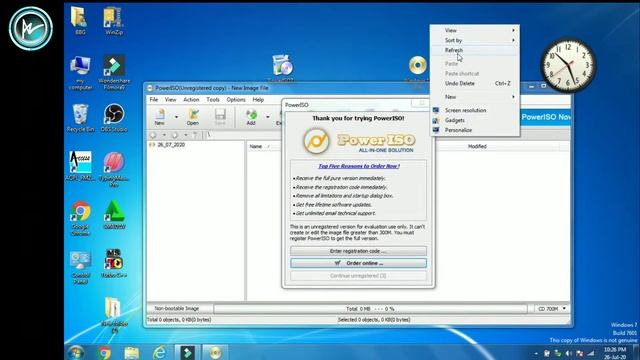The image size is (640, 360).
Task: Select the Wondershare Filmora9 desktop icon
Action: coord(114,73)
